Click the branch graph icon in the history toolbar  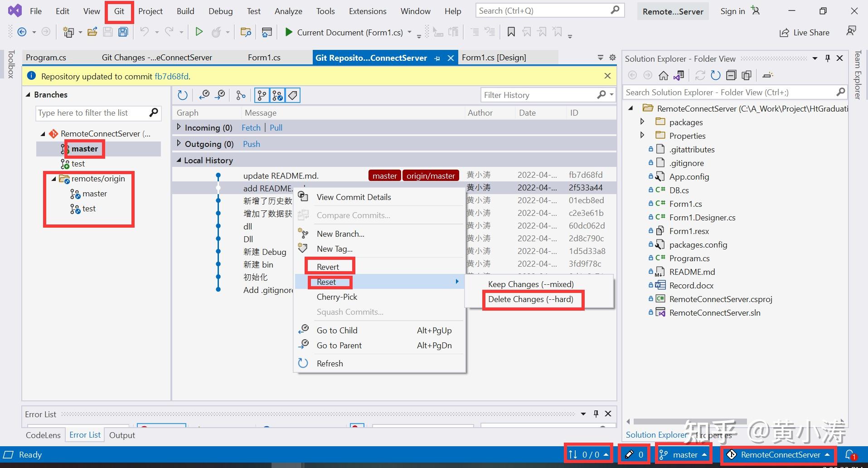pyautogui.click(x=241, y=95)
